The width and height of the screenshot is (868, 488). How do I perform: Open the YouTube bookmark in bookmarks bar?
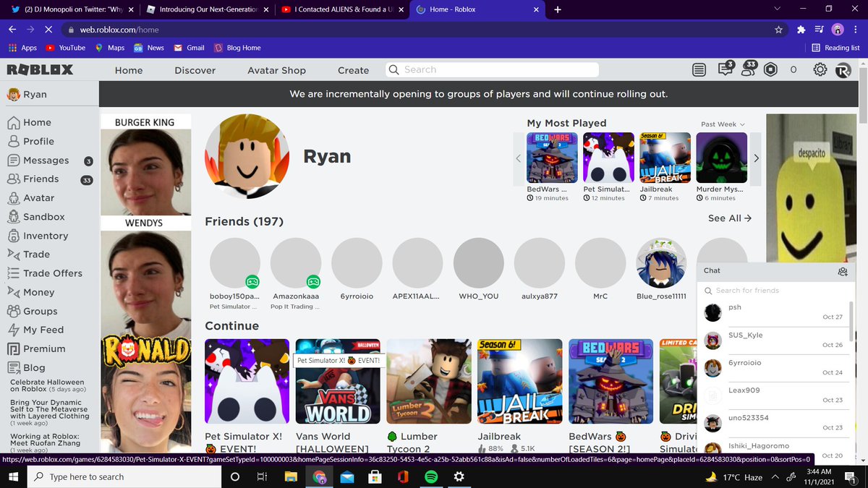pyautogui.click(x=65, y=48)
